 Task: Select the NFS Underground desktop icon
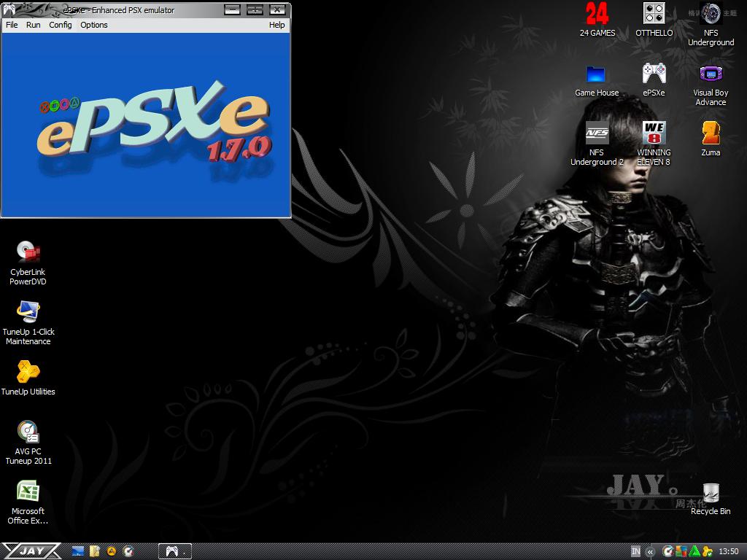711,24
